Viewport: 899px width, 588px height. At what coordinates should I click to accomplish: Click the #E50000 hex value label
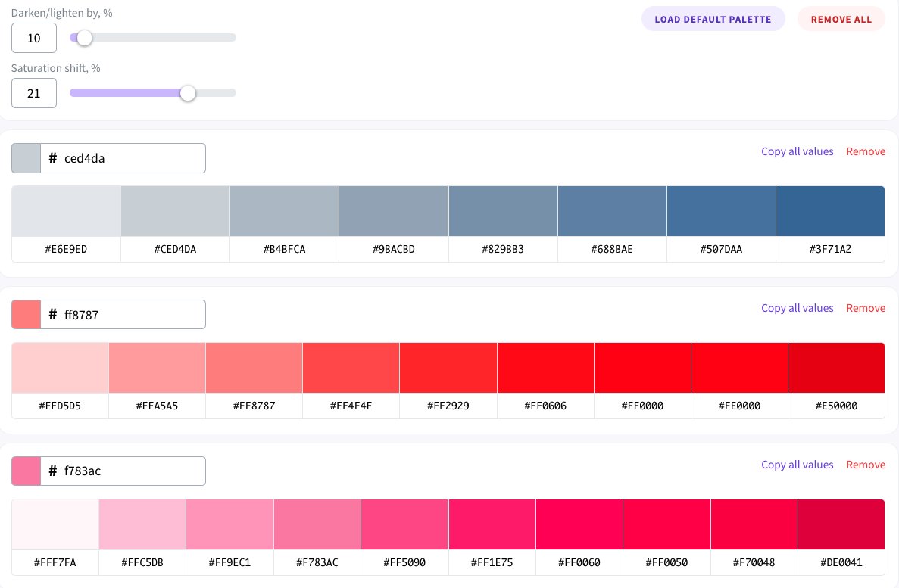click(x=836, y=406)
